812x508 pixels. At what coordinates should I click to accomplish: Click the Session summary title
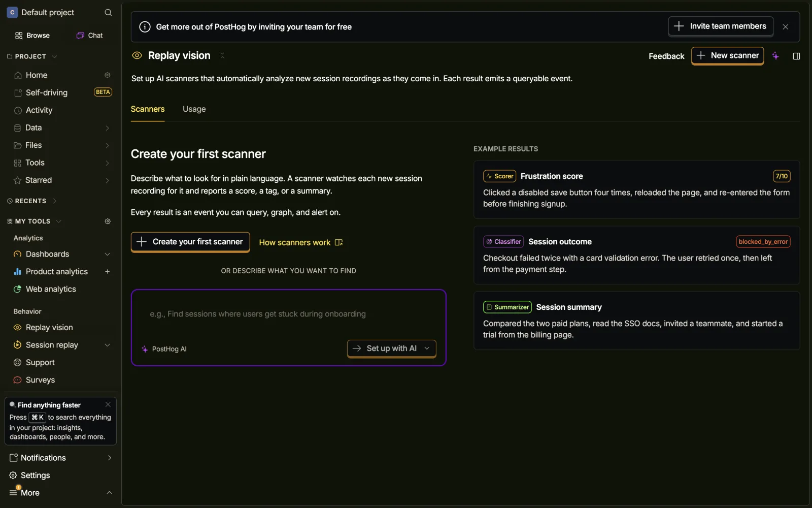[569, 307]
